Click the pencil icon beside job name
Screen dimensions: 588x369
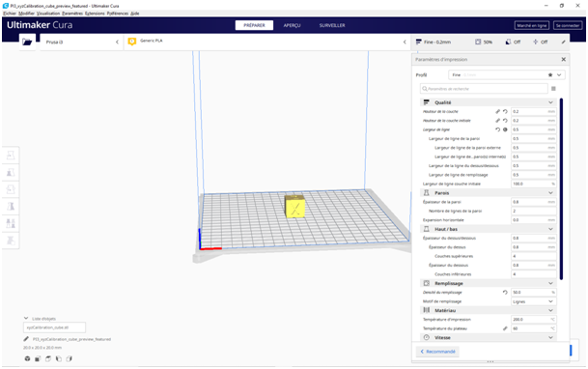pyautogui.click(x=26, y=339)
